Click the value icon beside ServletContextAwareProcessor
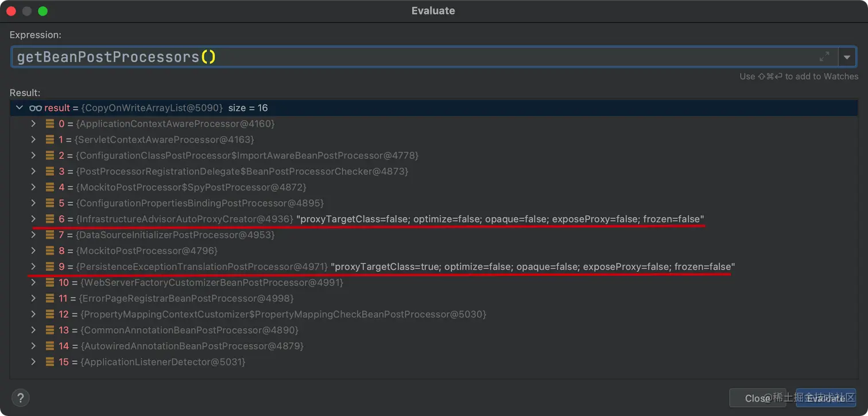The height and width of the screenshot is (416, 868). pos(49,139)
